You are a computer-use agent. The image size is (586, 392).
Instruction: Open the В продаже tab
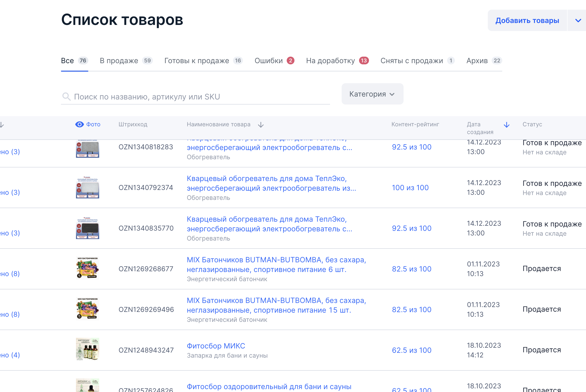126,60
